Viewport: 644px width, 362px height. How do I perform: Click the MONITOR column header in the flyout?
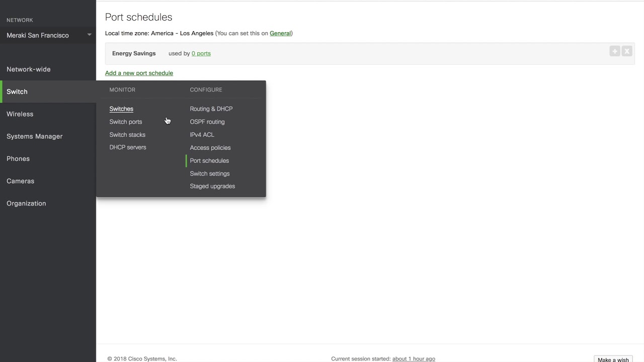point(122,89)
